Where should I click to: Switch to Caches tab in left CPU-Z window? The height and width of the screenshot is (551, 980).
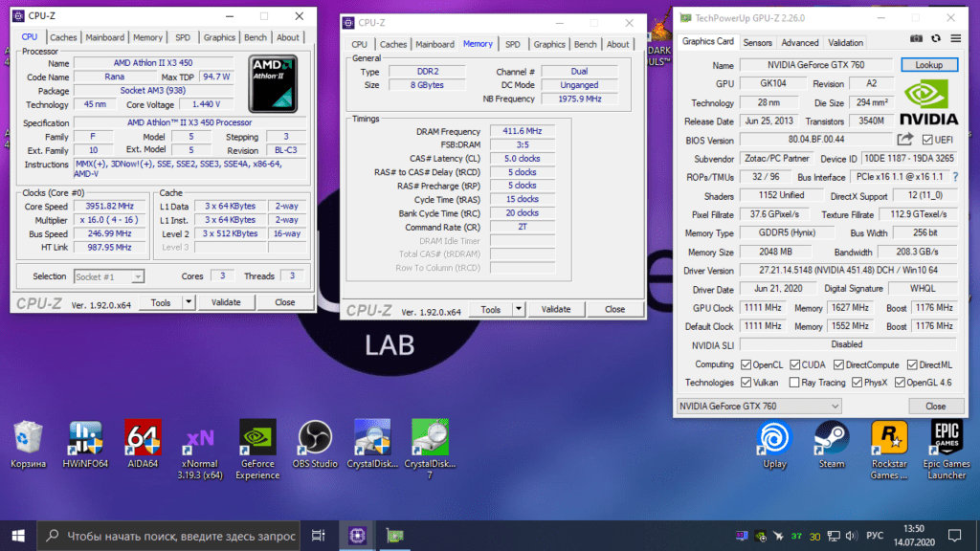click(63, 37)
